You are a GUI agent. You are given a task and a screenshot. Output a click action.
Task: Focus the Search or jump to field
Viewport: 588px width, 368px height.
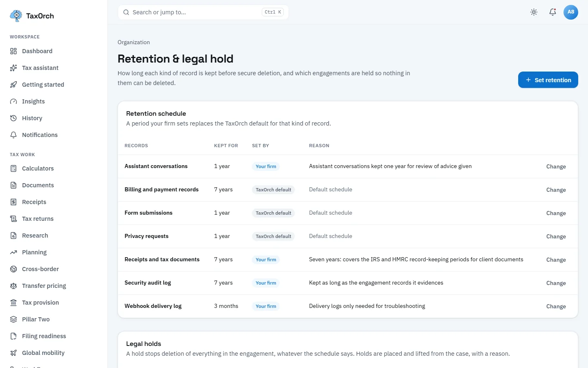coord(203,12)
